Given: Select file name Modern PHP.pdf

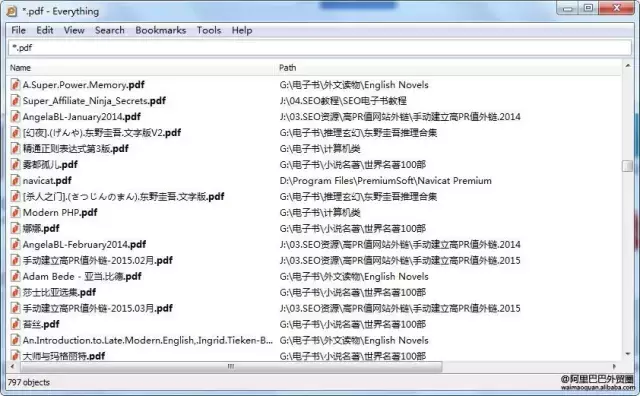Looking at the screenshot, I should (x=60, y=212).
